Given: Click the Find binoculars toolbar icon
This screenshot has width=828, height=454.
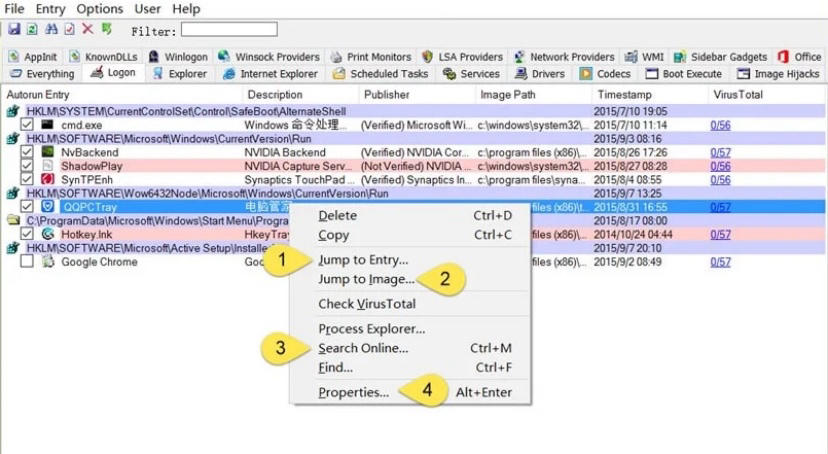Looking at the screenshot, I should (x=50, y=30).
